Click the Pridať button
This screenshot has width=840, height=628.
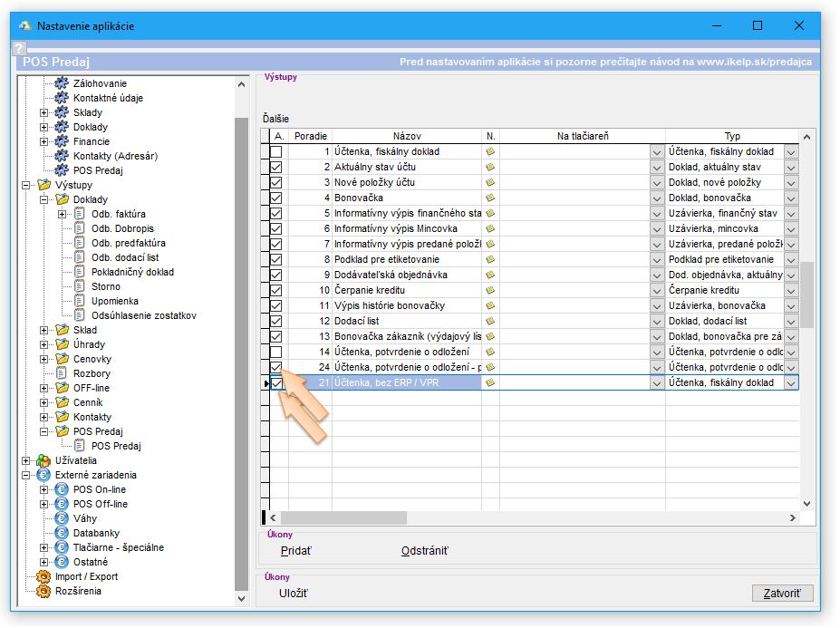tap(295, 550)
